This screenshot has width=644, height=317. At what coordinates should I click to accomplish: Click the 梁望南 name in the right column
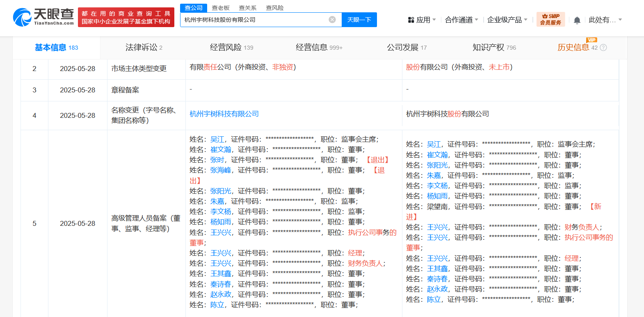(437, 207)
